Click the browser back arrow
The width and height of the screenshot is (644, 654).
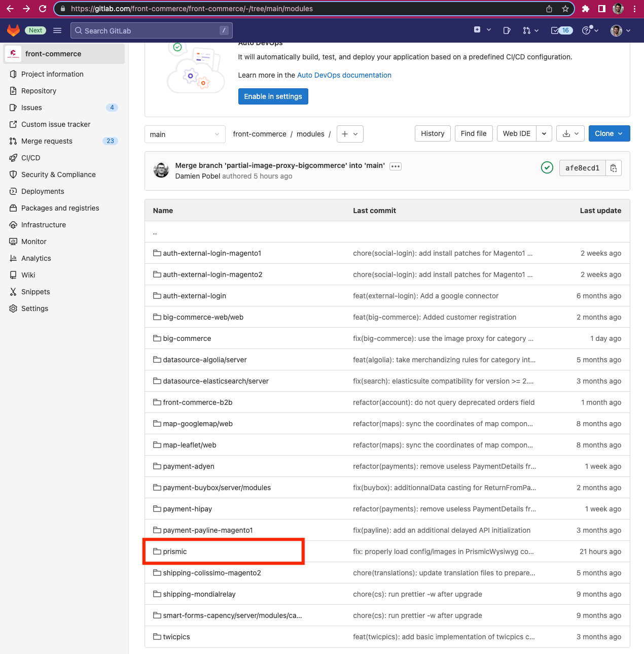pyautogui.click(x=10, y=9)
